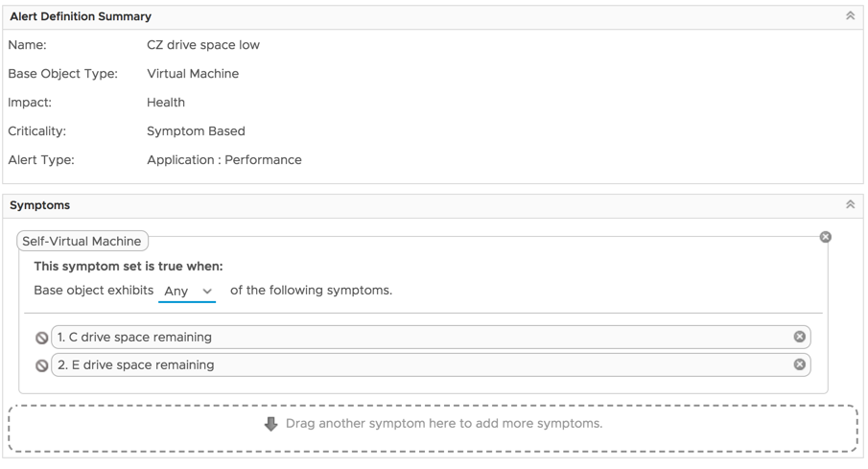The height and width of the screenshot is (469, 868).
Task: Click the Virtual Machine base object value
Action: pyautogui.click(x=193, y=74)
